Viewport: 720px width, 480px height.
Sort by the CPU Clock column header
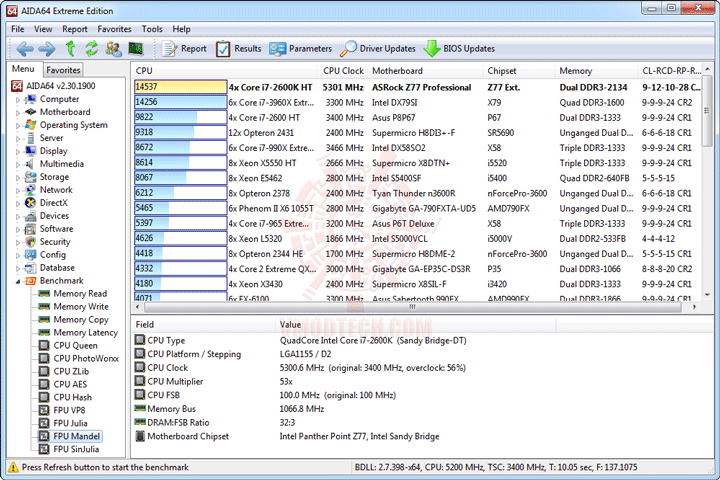point(343,71)
